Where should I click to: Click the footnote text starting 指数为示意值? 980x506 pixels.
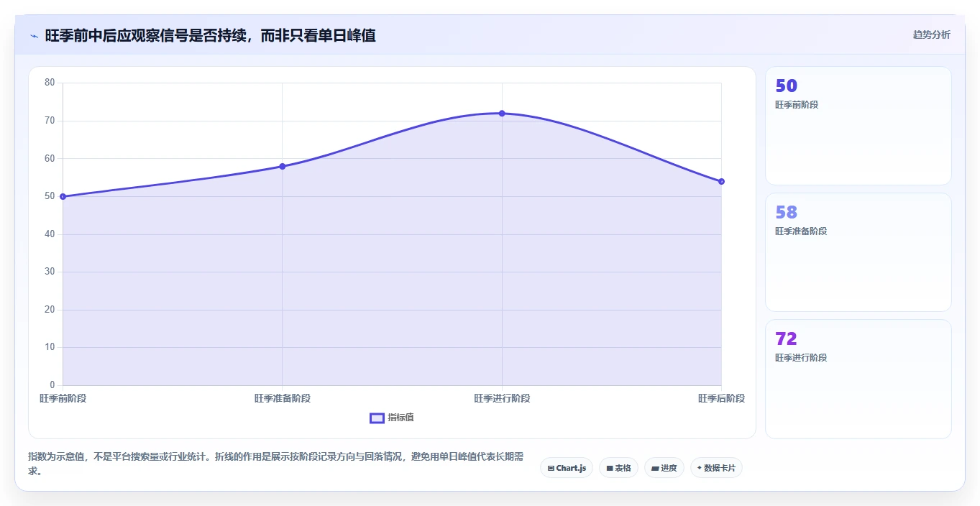coord(276,464)
